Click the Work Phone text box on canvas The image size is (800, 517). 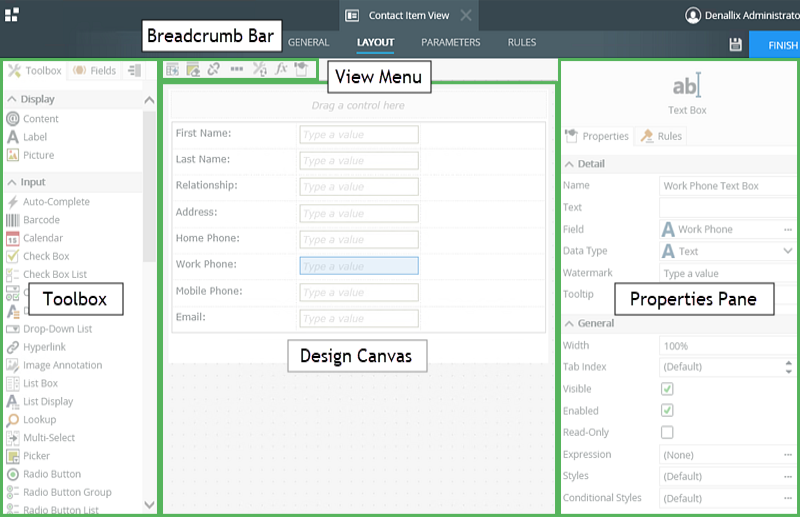[x=359, y=266]
